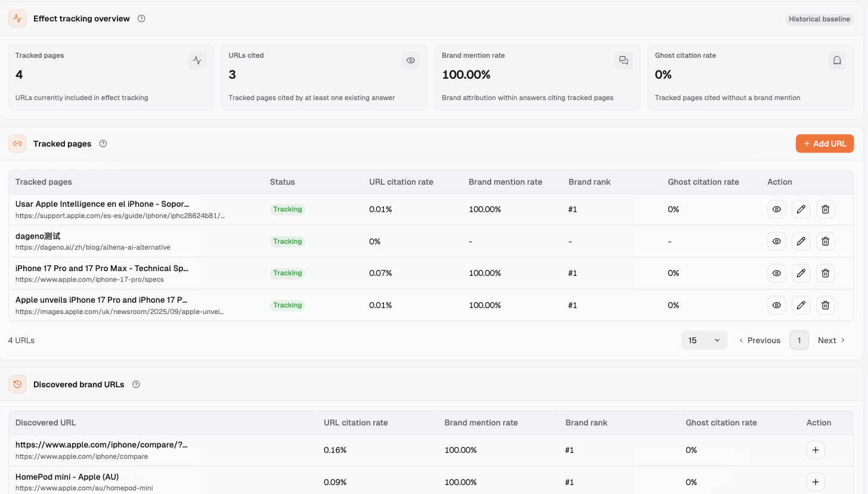Click ghost icon in Ghost citation rate card

pyautogui.click(x=837, y=60)
